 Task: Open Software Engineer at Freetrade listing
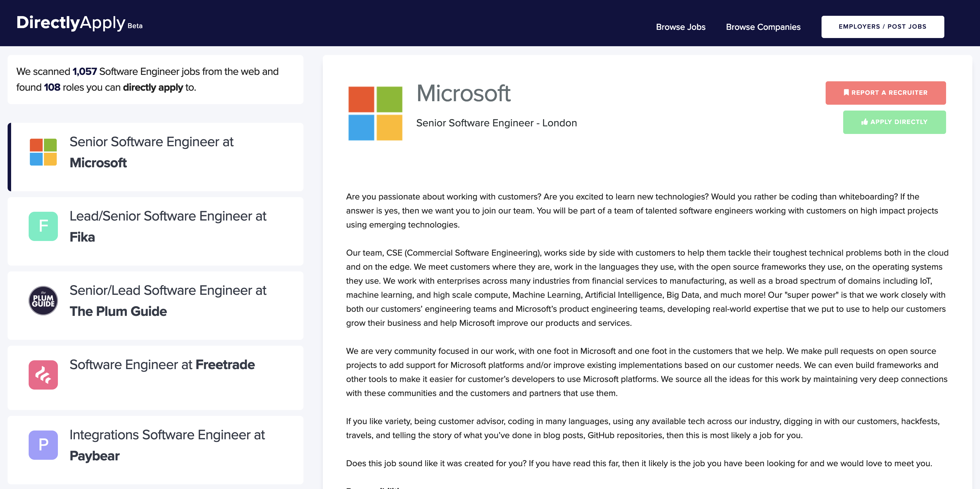(162, 365)
